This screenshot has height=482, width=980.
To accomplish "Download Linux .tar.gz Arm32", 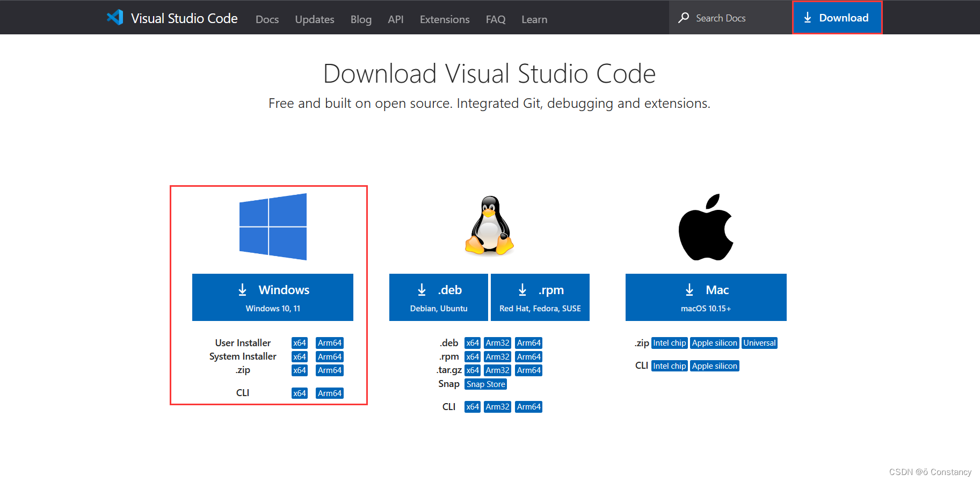I will pos(498,370).
